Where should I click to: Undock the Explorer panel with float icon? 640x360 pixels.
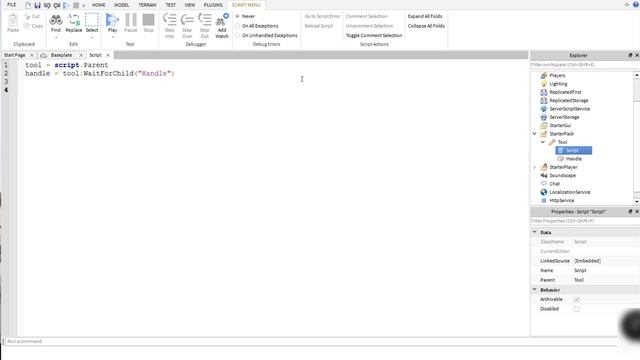point(630,55)
